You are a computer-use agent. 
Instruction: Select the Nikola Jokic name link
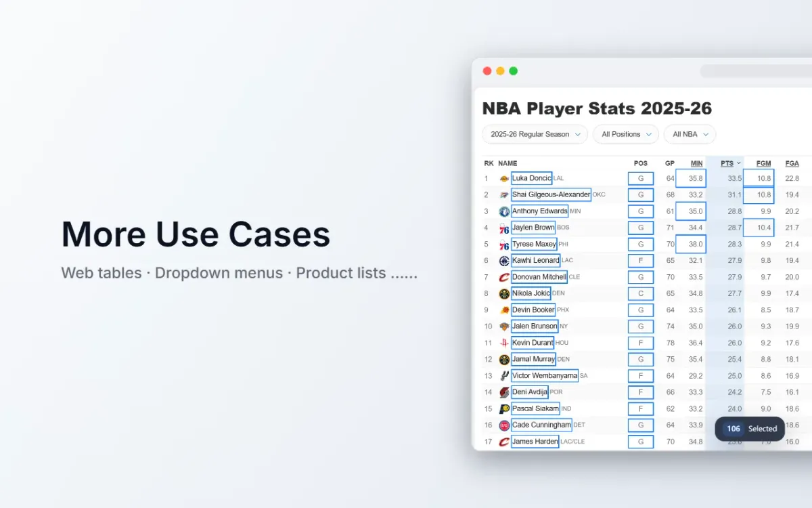tap(531, 293)
